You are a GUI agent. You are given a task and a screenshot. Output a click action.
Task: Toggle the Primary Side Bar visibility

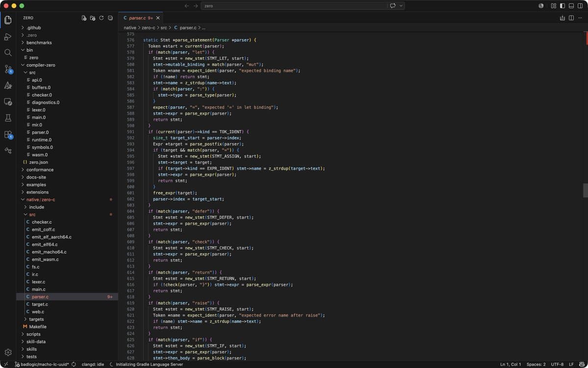[x=562, y=6]
